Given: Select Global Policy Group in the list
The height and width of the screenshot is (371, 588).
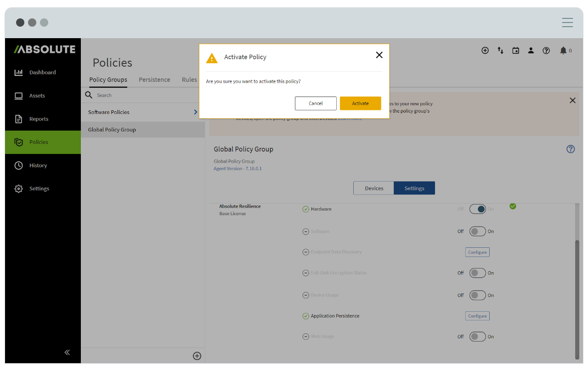Looking at the screenshot, I should click(x=143, y=130).
